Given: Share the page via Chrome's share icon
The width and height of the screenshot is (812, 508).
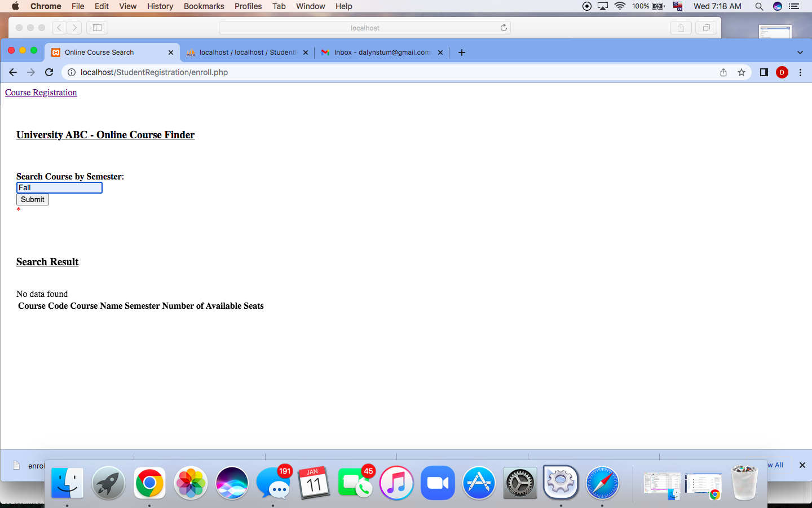Looking at the screenshot, I should coord(723,72).
